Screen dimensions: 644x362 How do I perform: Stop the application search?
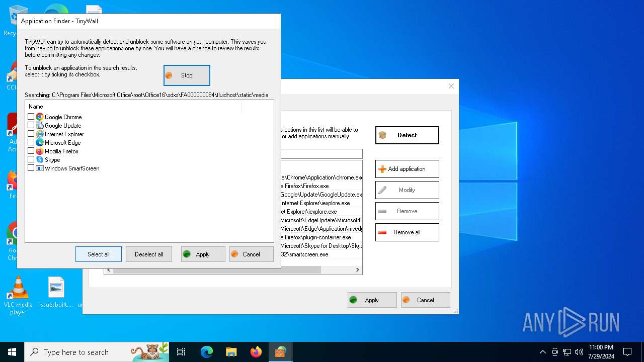(187, 75)
